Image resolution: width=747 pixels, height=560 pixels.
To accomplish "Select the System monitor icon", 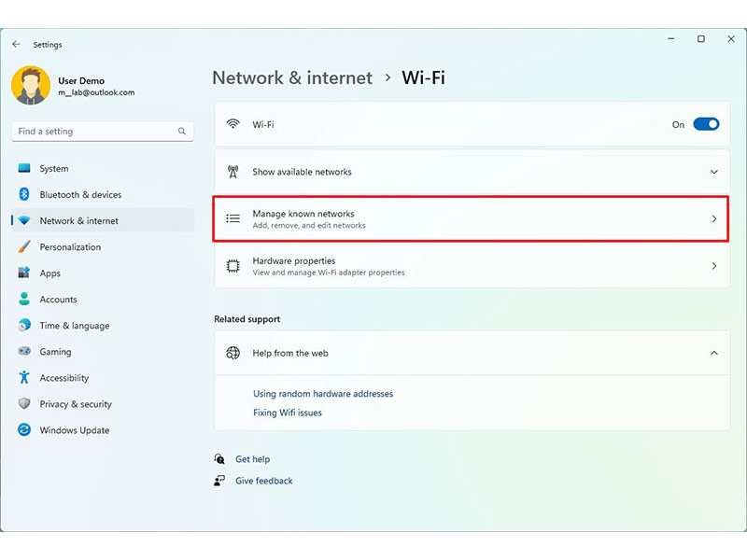I will 24,168.
